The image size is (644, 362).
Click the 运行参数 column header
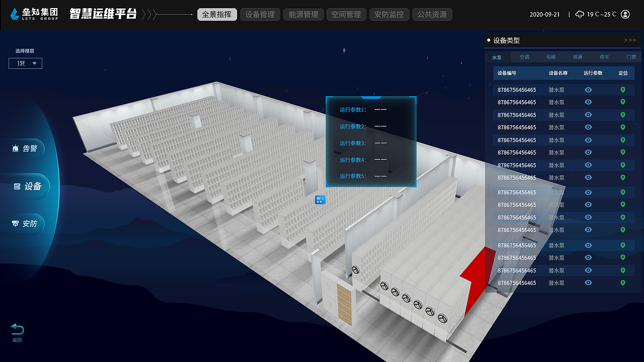pyautogui.click(x=593, y=73)
